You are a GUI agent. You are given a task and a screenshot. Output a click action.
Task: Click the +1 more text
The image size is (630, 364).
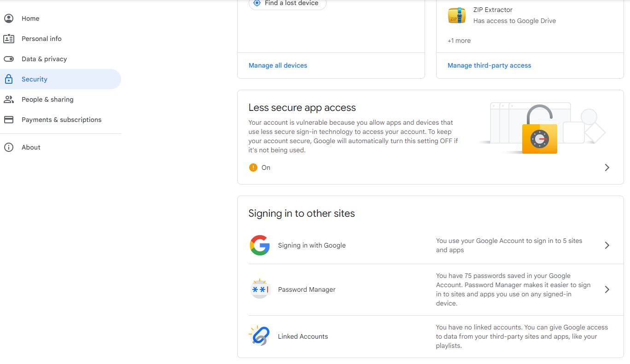(459, 40)
